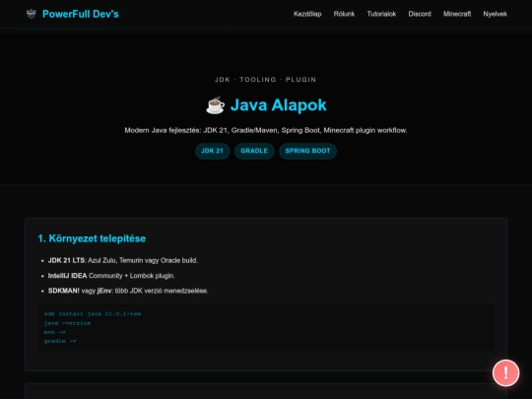The height and width of the screenshot is (399, 532).
Task: Click the PowerFull Dev's shield logo icon
Action: tap(32, 14)
